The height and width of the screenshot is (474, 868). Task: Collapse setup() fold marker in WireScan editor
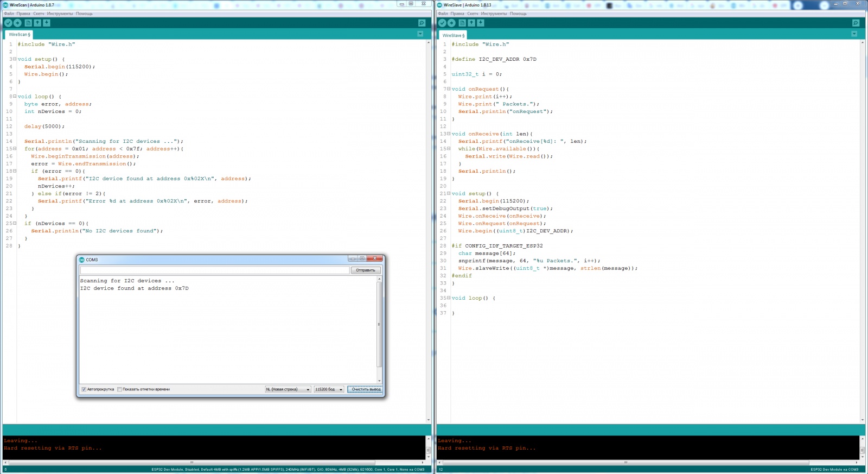coord(15,59)
